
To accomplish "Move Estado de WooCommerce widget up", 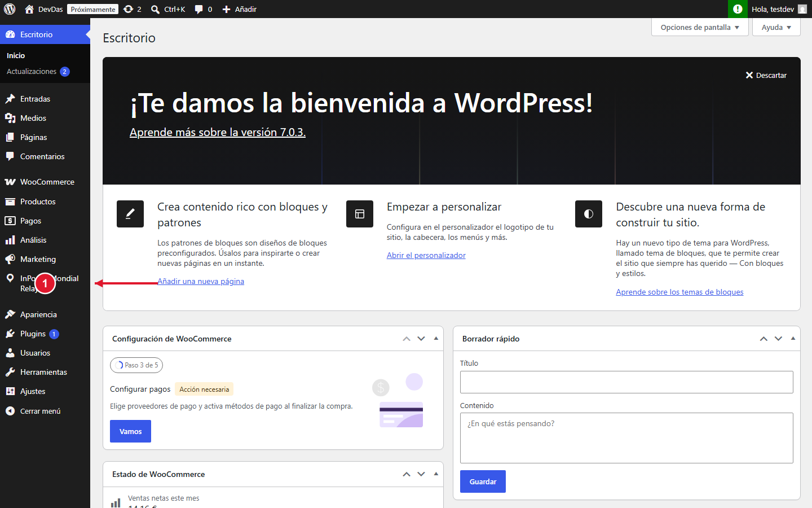I will (x=407, y=474).
